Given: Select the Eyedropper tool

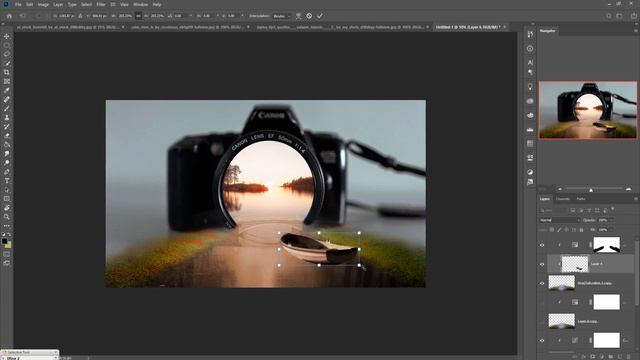Looking at the screenshot, I should point(7,90).
